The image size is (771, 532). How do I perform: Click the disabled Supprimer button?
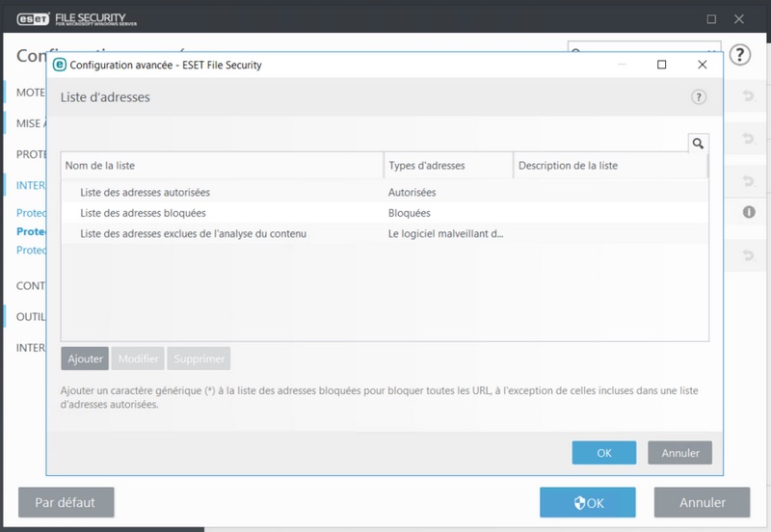(x=199, y=359)
